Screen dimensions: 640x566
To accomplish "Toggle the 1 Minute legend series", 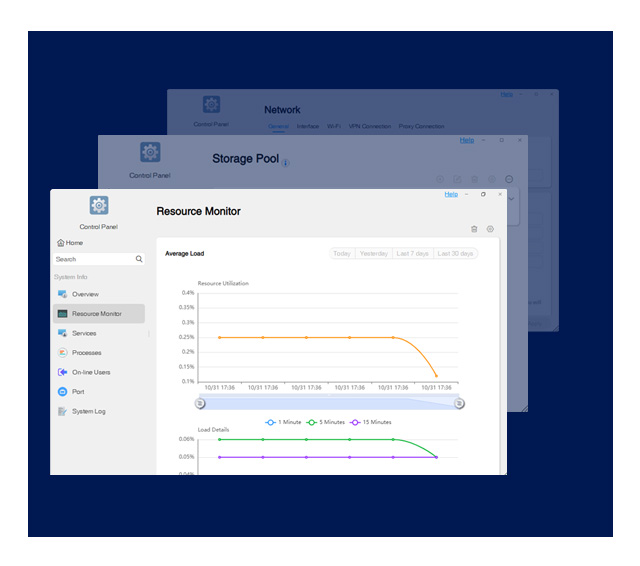I will [283, 422].
